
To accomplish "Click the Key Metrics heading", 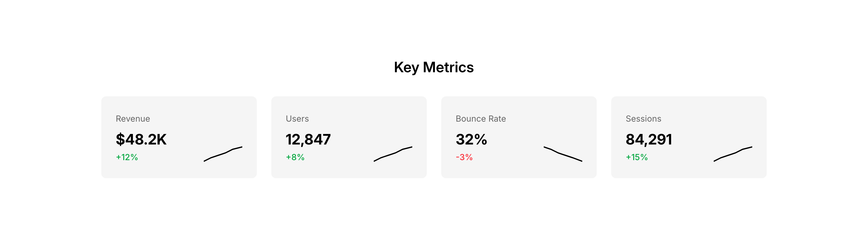I will pos(434,67).
